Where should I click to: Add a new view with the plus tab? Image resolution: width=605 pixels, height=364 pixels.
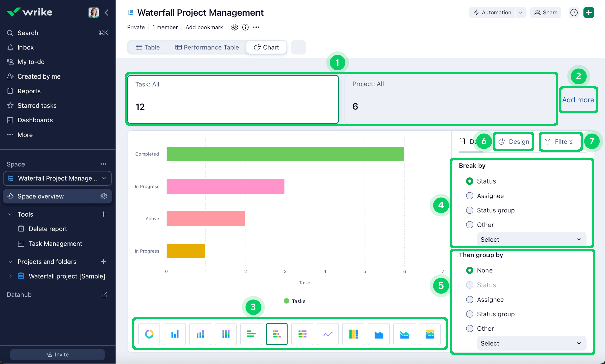pos(298,47)
